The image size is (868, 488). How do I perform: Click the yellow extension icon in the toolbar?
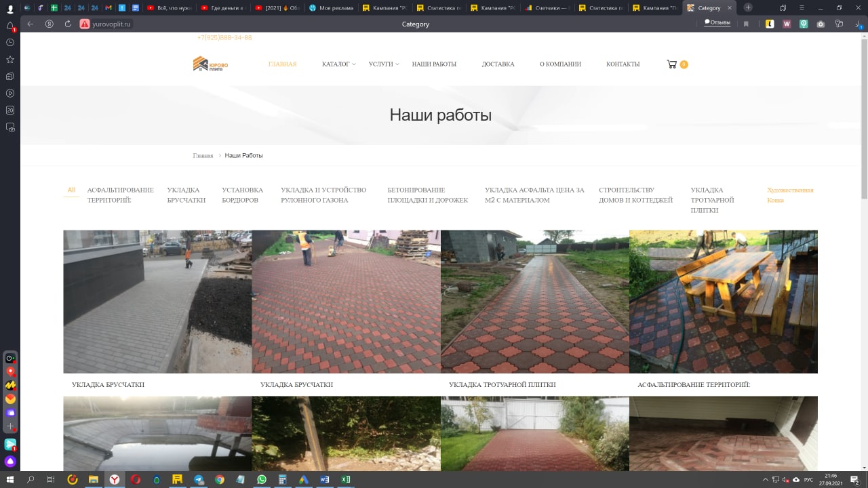click(770, 24)
